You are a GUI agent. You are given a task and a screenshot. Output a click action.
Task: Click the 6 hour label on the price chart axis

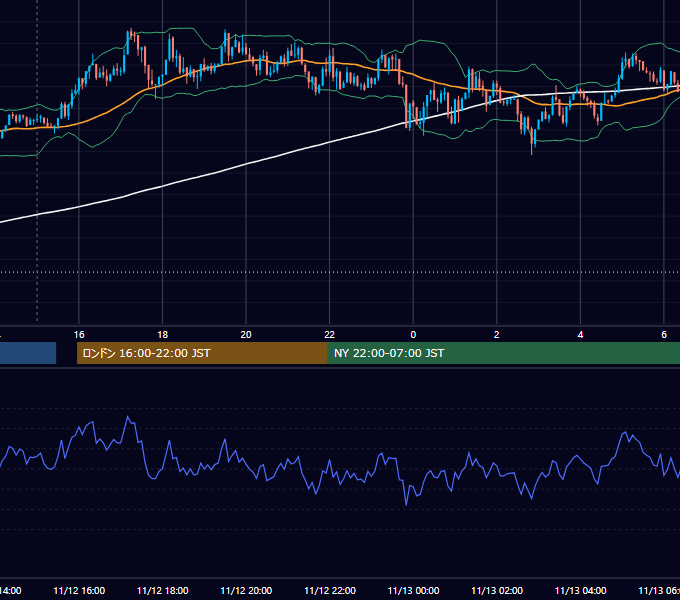click(x=664, y=335)
